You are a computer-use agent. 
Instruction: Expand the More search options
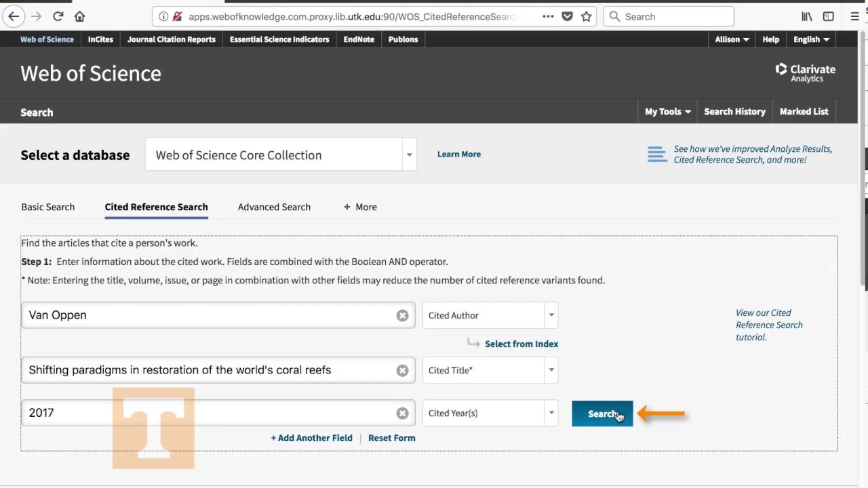coord(360,207)
